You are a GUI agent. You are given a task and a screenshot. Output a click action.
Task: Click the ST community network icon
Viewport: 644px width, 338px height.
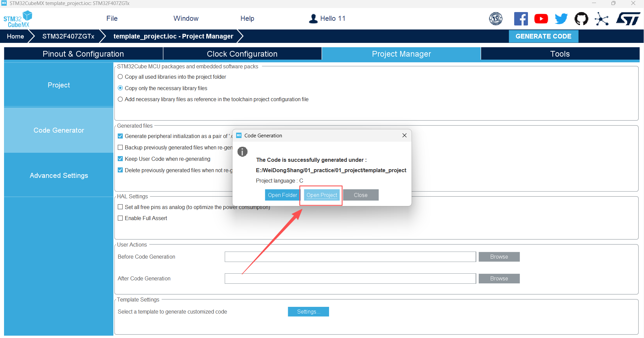tap(602, 19)
